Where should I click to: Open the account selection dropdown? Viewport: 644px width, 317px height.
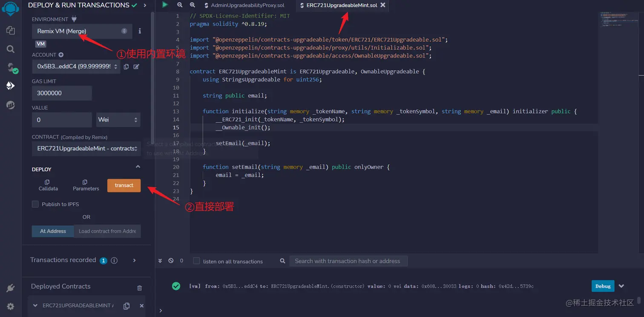(76, 66)
